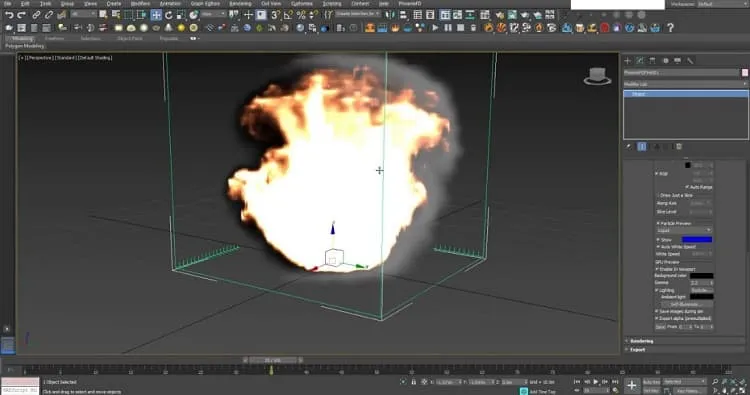Toggle the Export alpha (premultiplied) checkbox
Screen dimensions: 750x395
(x=657, y=318)
